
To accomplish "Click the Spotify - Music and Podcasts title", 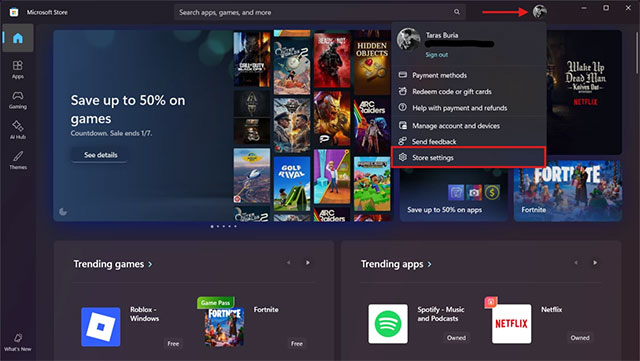I will [441, 314].
